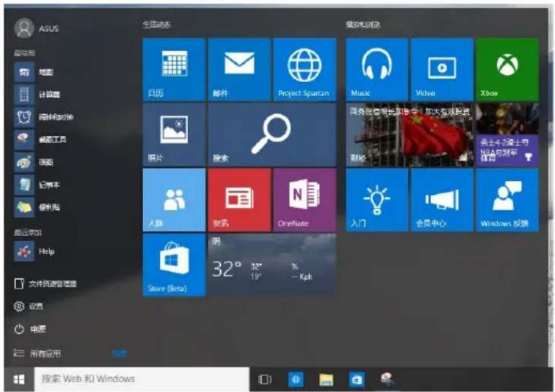Open the Calendar (日历) tile
This screenshot has width=555, height=392.
click(174, 70)
